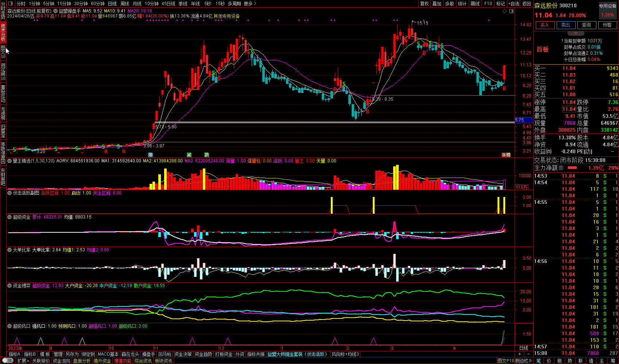
Task: Open the 画线 drawing tools
Action: (x=475, y=4)
